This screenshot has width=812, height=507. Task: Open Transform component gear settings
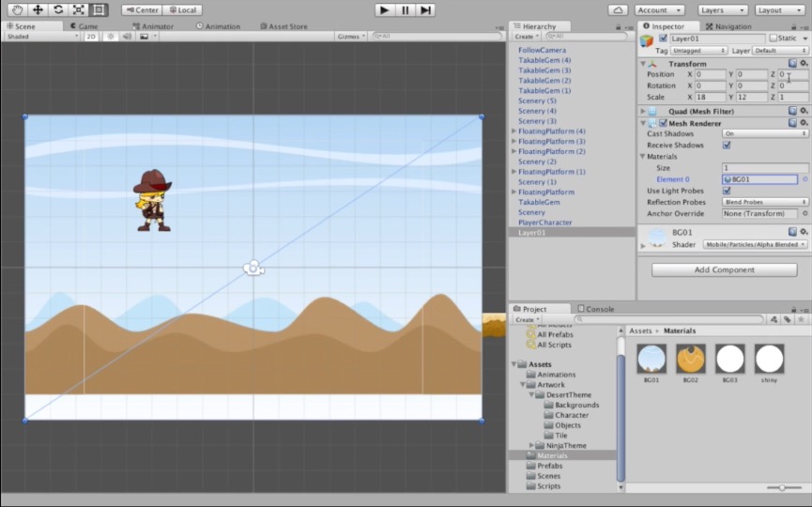[x=804, y=64]
